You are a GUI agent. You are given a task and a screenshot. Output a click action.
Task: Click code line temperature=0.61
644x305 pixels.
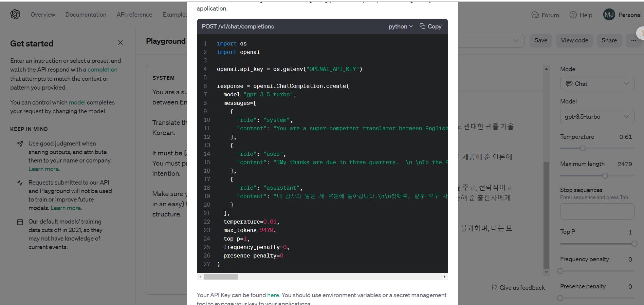pos(251,222)
